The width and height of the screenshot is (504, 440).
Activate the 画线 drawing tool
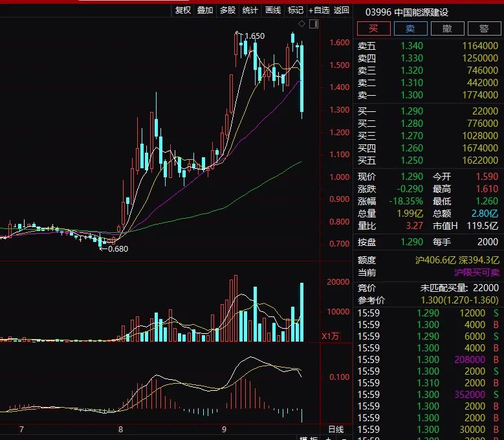tap(273, 10)
